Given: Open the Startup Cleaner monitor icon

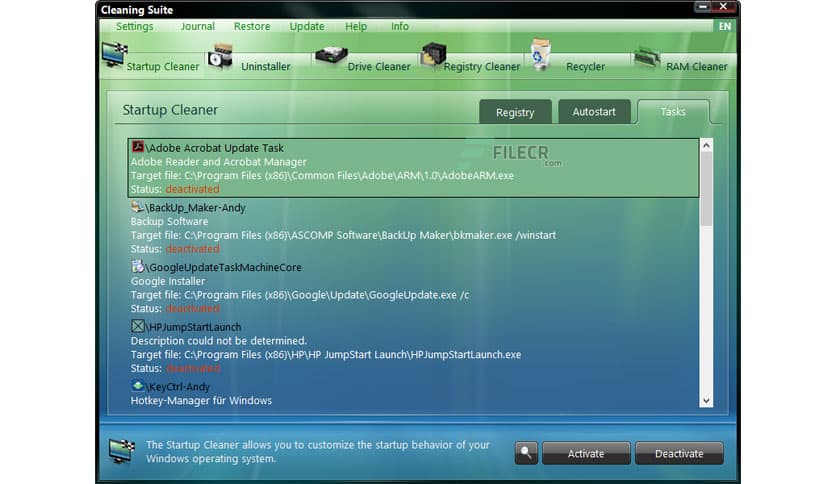Looking at the screenshot, I should coord(114,54).
